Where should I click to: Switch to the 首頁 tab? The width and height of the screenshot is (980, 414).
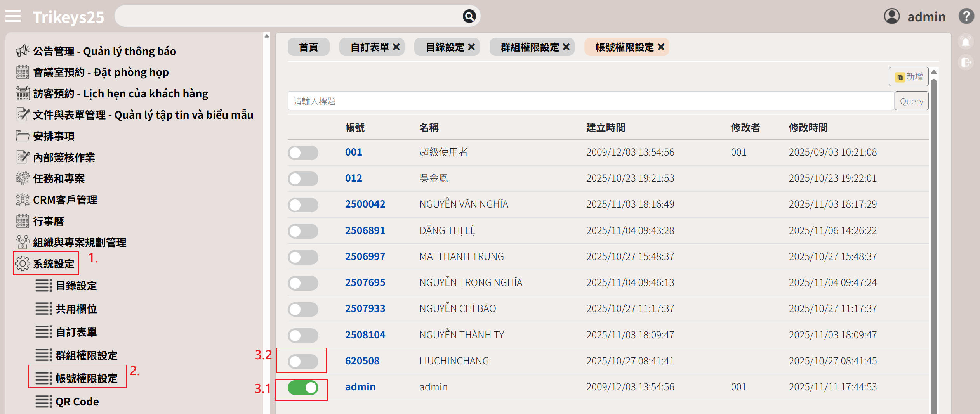(x=308, y=47)
